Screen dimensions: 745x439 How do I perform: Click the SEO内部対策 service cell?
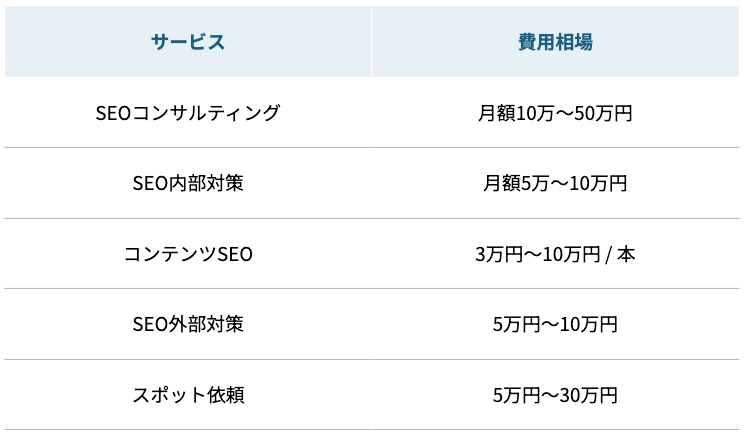click(188, 184)
